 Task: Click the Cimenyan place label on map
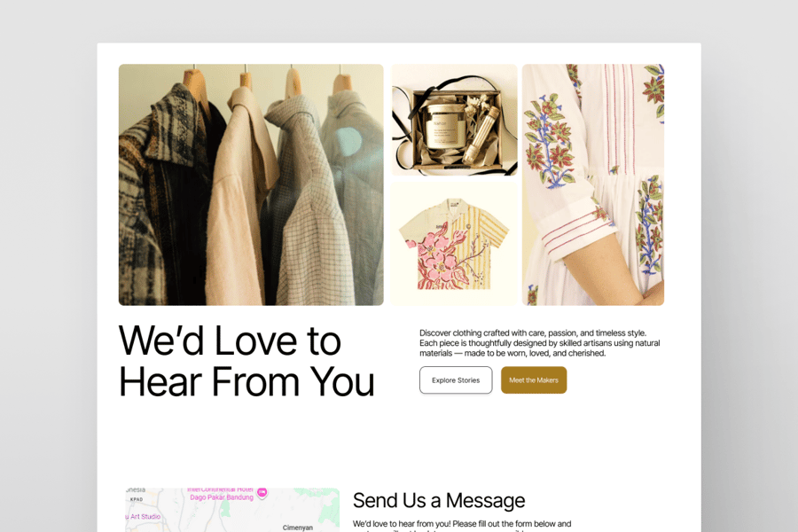coord(298,528)
